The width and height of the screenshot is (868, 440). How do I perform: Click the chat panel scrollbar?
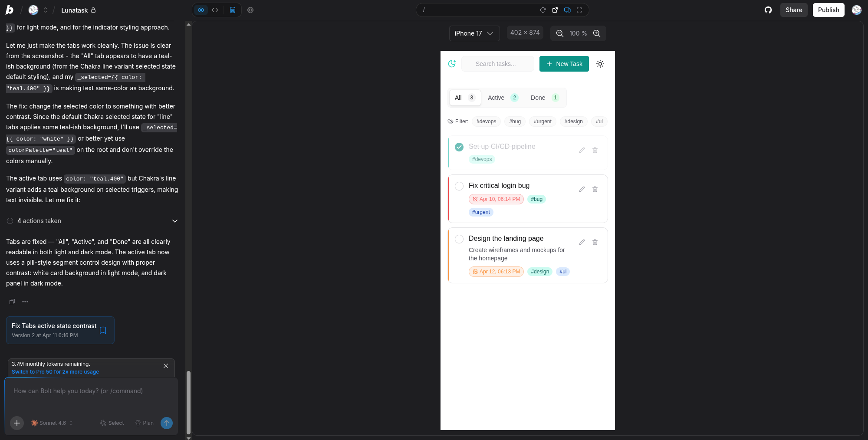click(x=188, y=402)
